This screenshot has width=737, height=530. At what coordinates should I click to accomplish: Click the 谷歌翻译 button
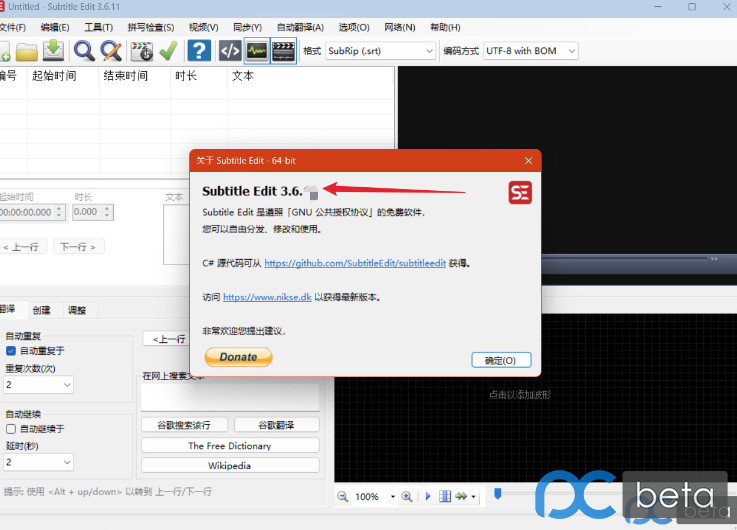[276, 425]
